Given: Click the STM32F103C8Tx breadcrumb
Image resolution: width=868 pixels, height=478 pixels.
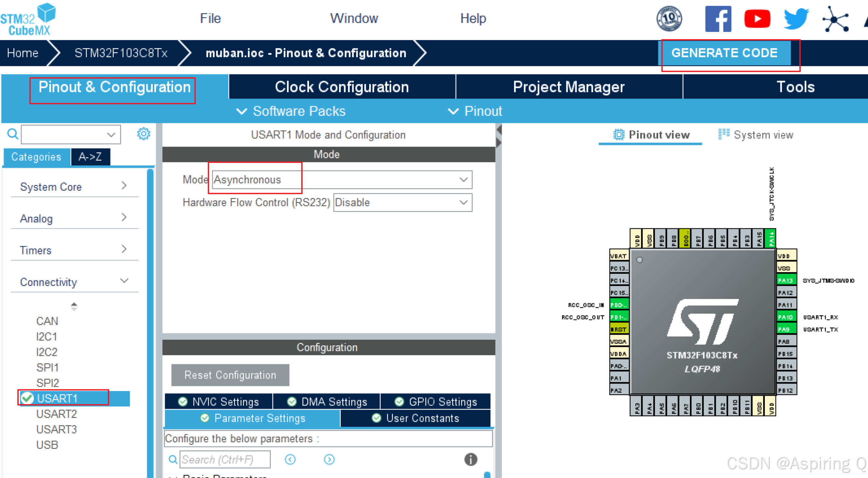Looking at the screenshot, I should click(x=121, y=53).
